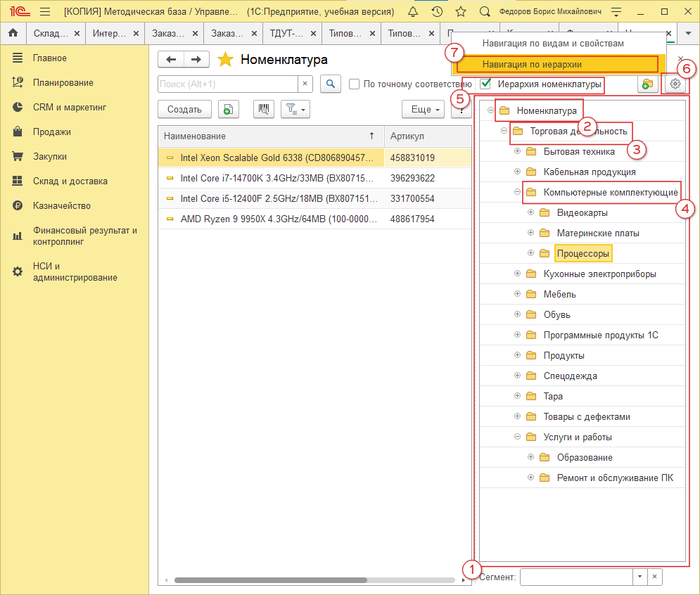
Task: Enable 'По точному соответствию' checkbox
Action: pyautogui.click(x=355, y=84)
